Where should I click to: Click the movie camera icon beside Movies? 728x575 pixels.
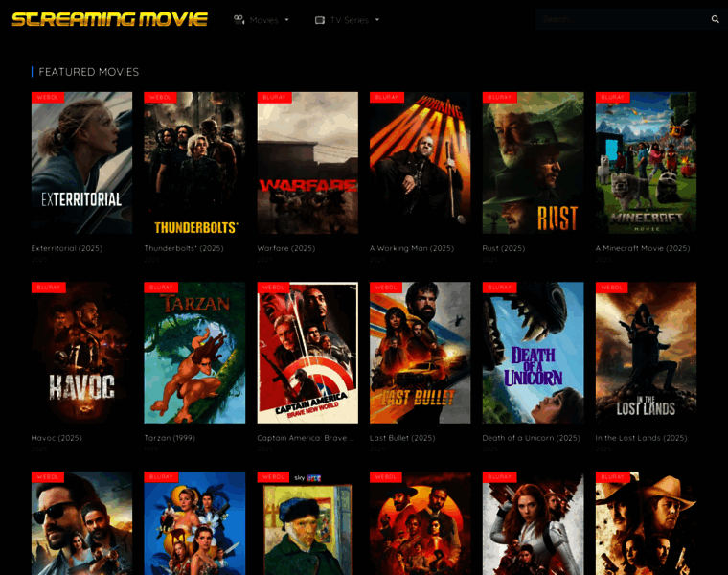click(x=239, y=19)
